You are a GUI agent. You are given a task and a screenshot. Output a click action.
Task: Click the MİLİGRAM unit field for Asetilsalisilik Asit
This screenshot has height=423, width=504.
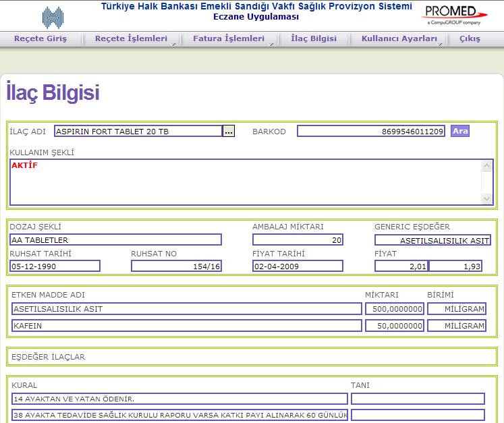[456, 309]
